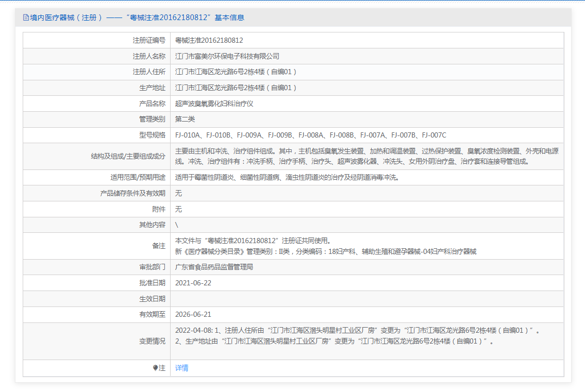Image resolution: width=585 pixels, height=392 pixels.
Task: Click the 管理类别 value 第二类
Action: pyautogui.click(x=185, y=120)
